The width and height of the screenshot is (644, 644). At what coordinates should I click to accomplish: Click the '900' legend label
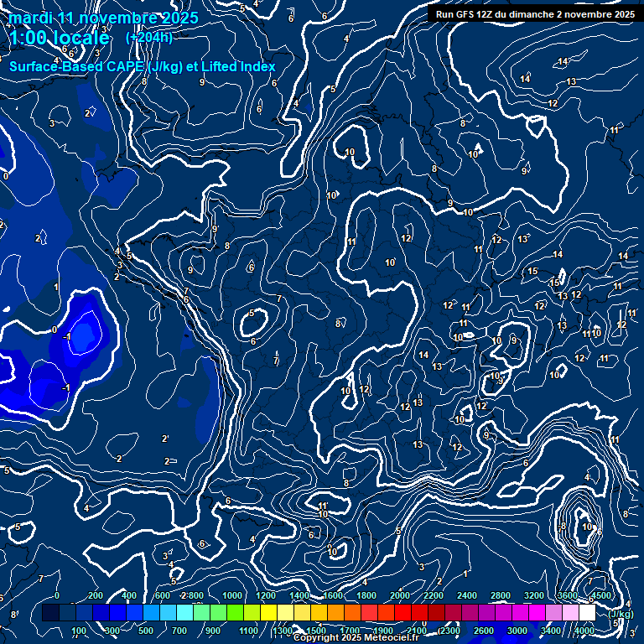tap(213, 631)
